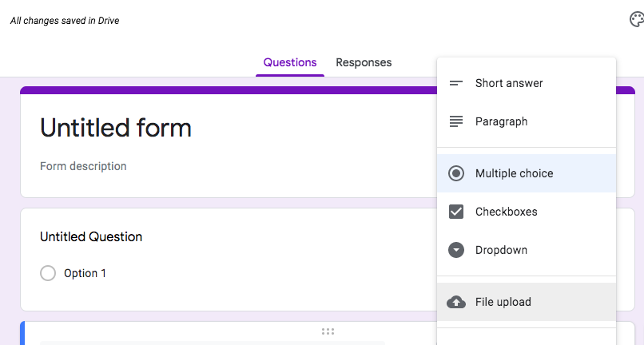The image size is (644, 345).
Task: Click the Checkboxes checkmark icon
Action: coord(456,212)
